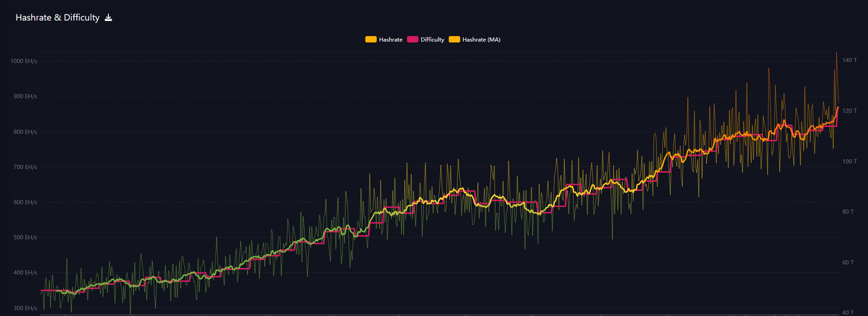Click the orange Hashrate legend swatch
The width and height of the screenshot is (868, 316).
click(370, 40)
